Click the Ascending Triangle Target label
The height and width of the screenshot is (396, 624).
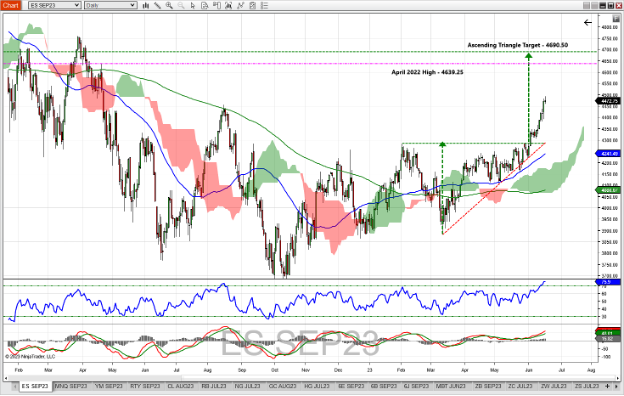click(x=517, y=45)
